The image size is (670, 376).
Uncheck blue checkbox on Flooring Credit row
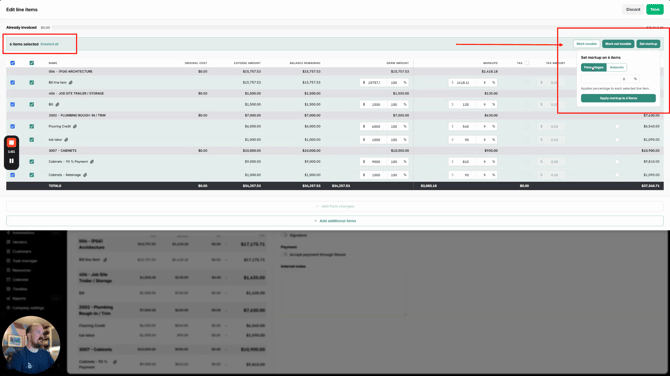(12, 126)
